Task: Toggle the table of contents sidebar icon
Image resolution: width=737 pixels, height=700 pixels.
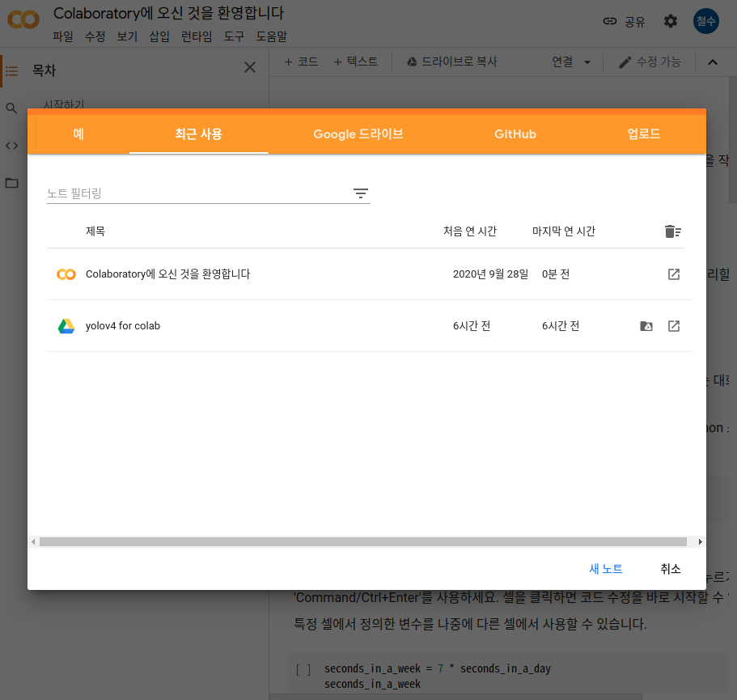Action: point(11,71)
